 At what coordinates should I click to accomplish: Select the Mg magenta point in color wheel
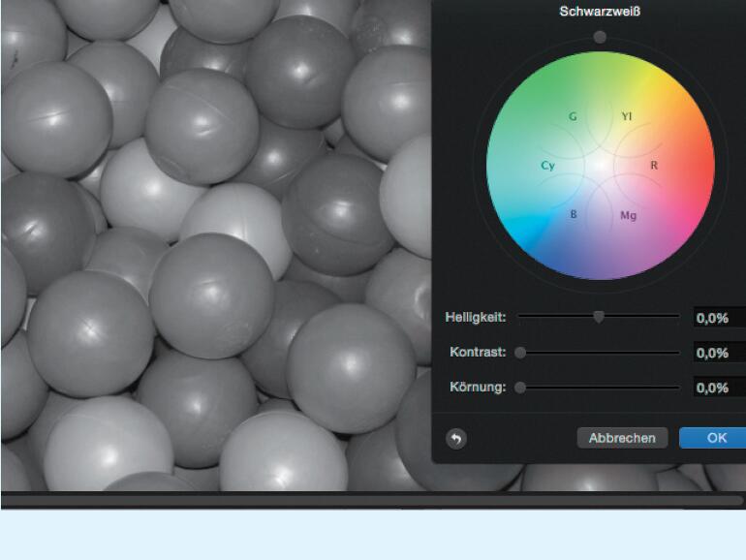click(x=628, y=215)
